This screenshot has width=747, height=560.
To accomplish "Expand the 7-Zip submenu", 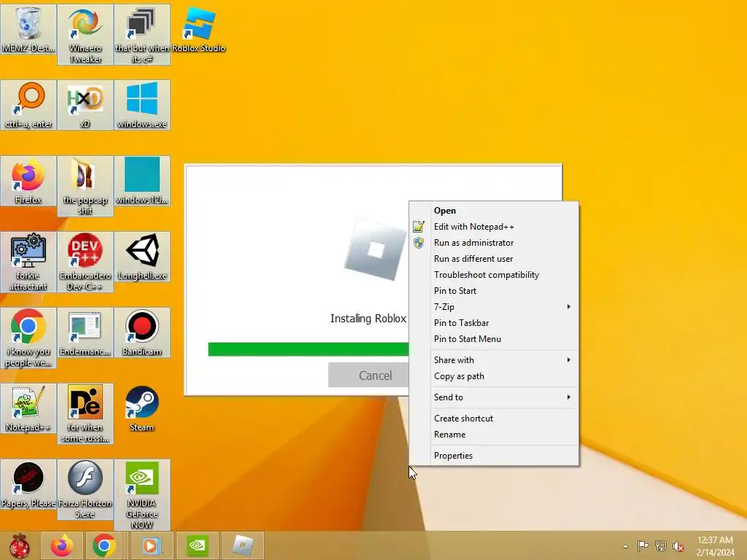I will (x=495, y=307).
